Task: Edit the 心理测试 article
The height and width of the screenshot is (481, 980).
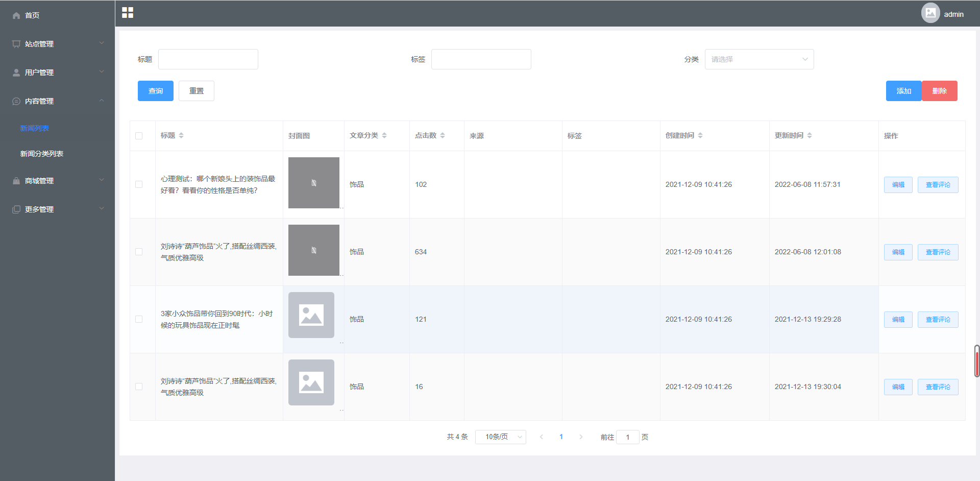Action: pos(898,185)
